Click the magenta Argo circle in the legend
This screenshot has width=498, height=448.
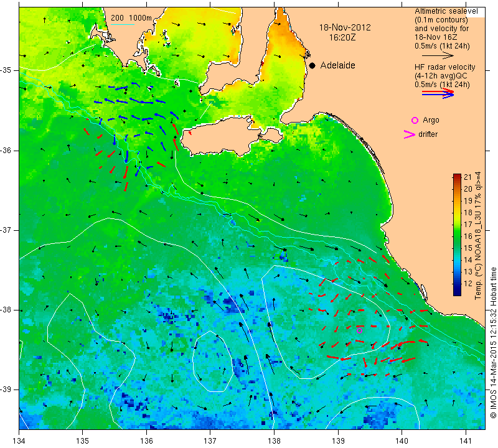(415, 120)
